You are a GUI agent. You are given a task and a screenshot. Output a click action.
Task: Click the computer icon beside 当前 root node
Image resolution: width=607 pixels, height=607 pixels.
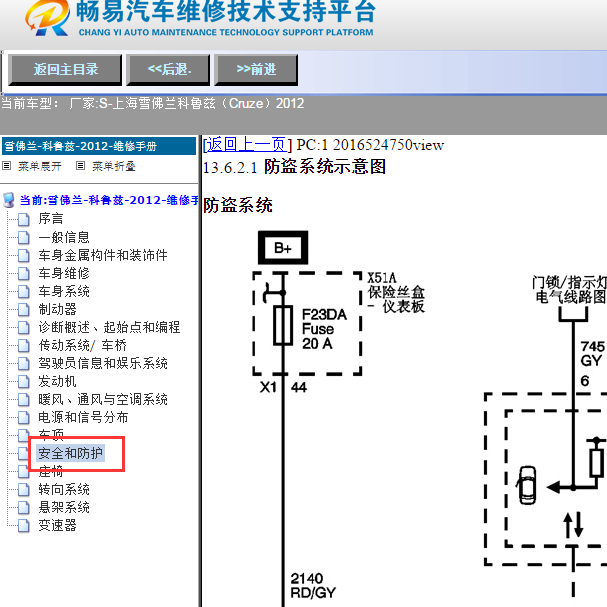point(9,200)
